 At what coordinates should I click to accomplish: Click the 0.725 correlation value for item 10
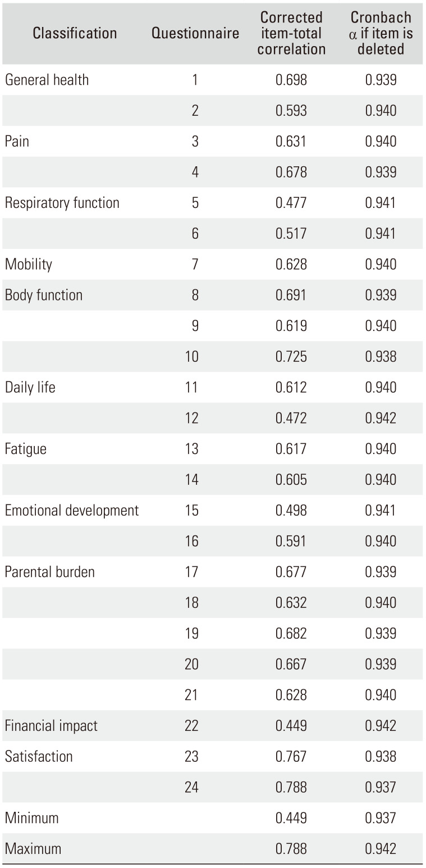[291, 357]
